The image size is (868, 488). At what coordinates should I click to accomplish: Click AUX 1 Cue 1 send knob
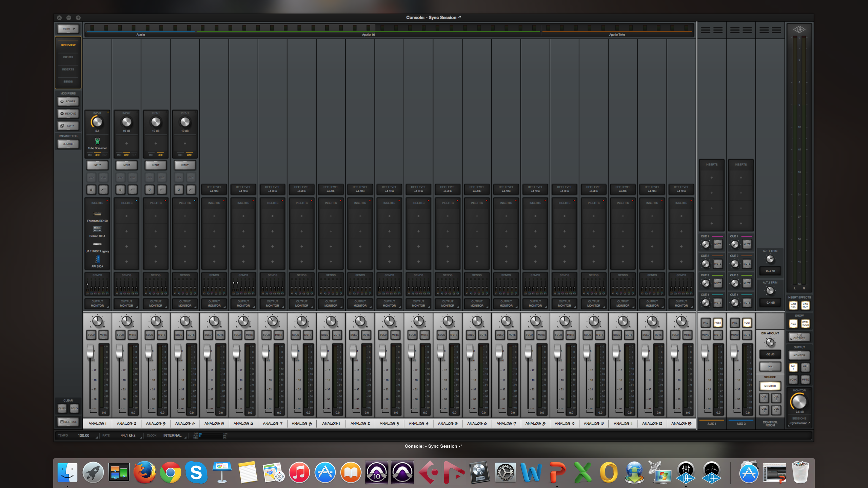[x=706, y=244]
